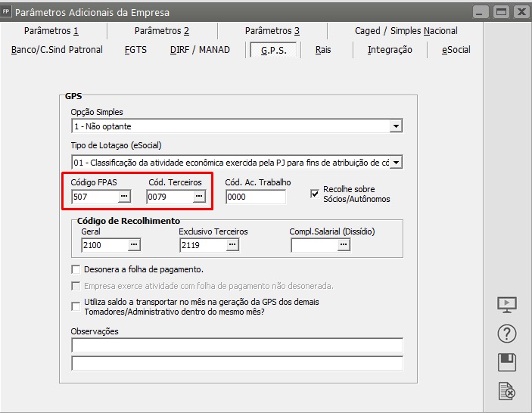
Task: Save parameters using the floppy disk icon
Action: [x=507, y=362]
